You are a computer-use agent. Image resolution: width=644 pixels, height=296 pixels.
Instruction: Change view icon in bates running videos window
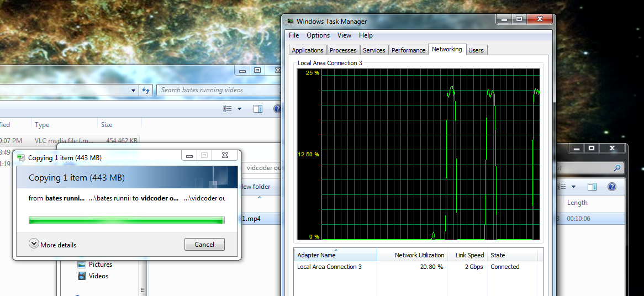click(228, 109)
